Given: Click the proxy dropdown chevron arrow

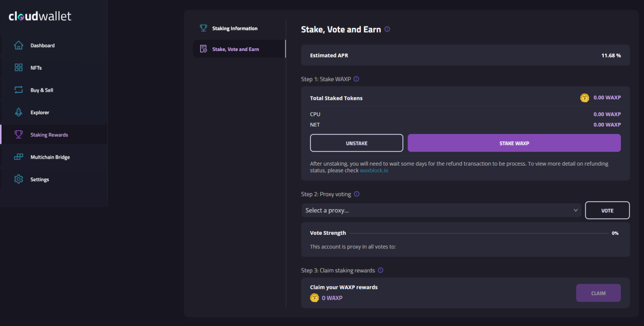Looking at the screenshot, I should 576,210.
